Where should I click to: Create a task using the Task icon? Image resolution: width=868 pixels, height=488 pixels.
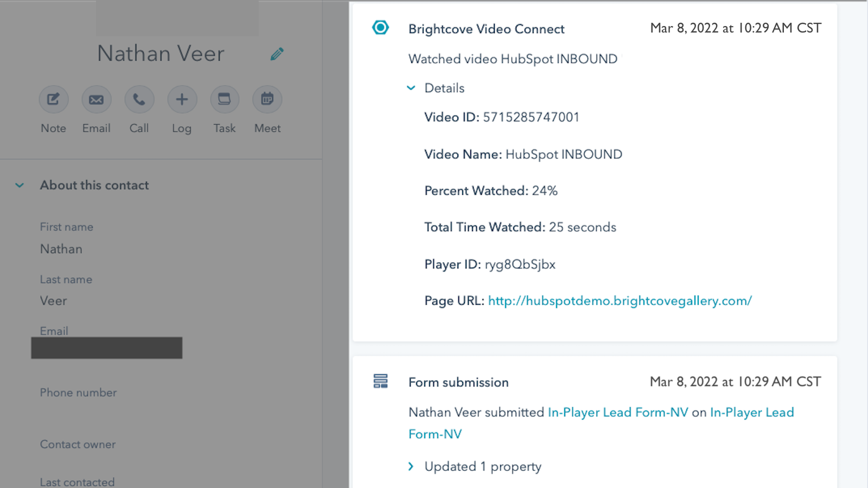(224, 99)
